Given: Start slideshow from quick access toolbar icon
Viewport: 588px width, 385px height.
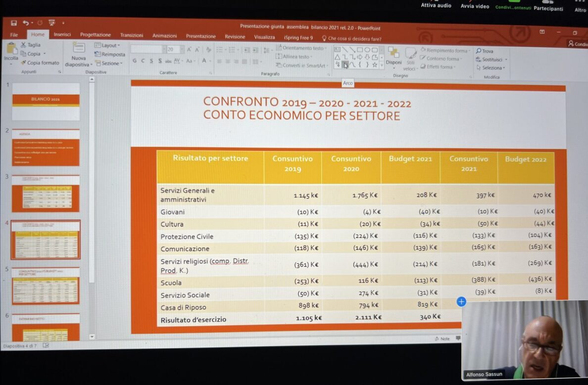Looking at the screenshot, I should click(52, 23).
